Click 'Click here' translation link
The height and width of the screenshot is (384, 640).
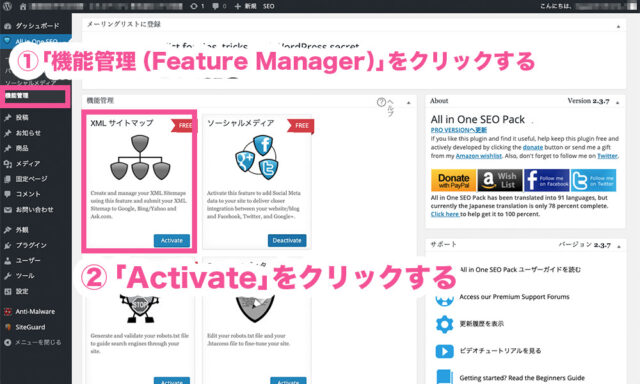445,214
